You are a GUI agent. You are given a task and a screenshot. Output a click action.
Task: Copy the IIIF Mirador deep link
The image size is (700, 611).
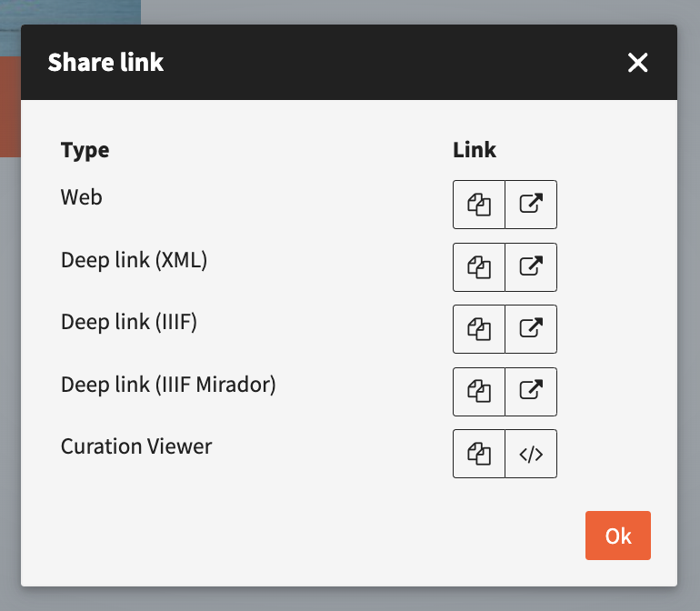coord(479,392)
